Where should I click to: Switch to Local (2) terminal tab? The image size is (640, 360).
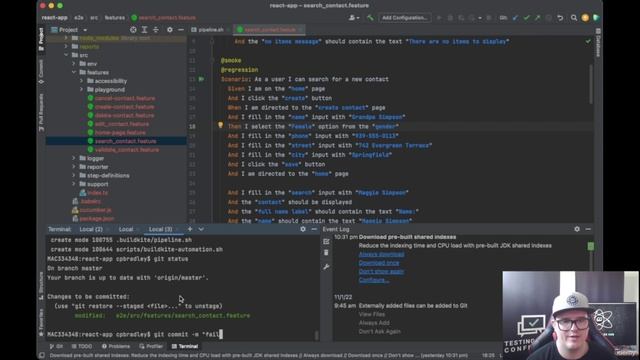tap(91, 229)
